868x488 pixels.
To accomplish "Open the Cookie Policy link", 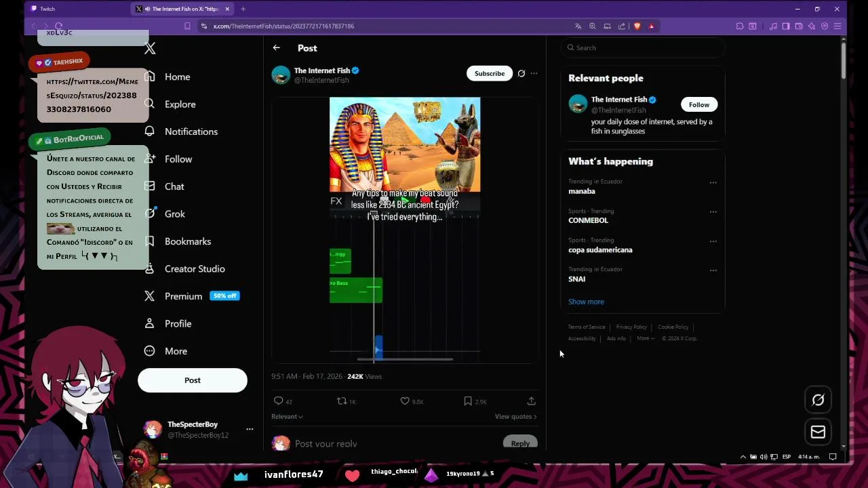I will click(673, 327).
